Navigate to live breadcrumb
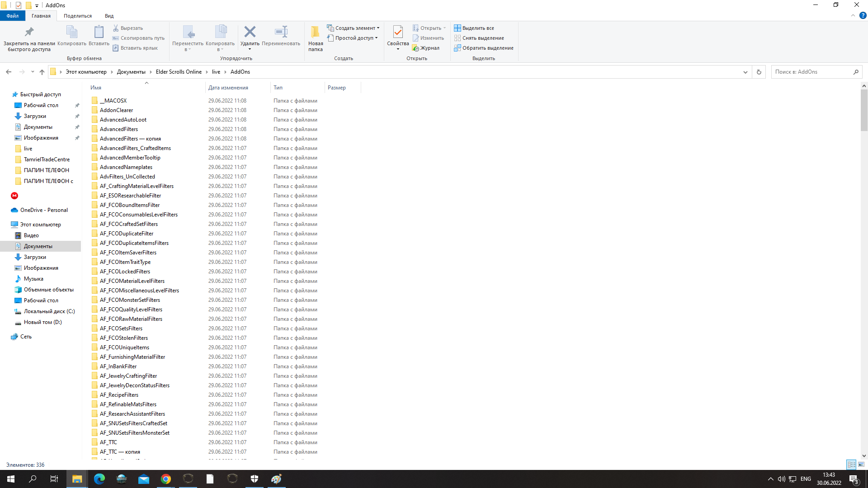 [216, 72]
